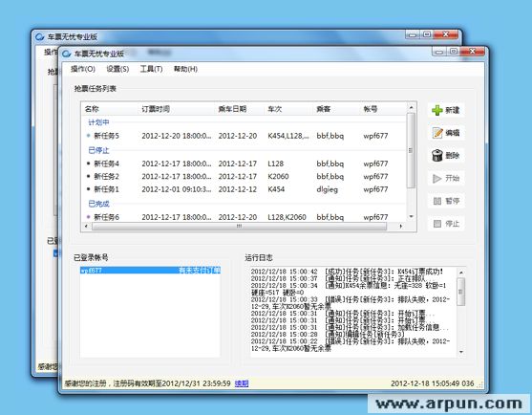Click the 运行日志 log scroll-down arrow
The width and height of the screenshot is (532, 415).
(460, 352)
